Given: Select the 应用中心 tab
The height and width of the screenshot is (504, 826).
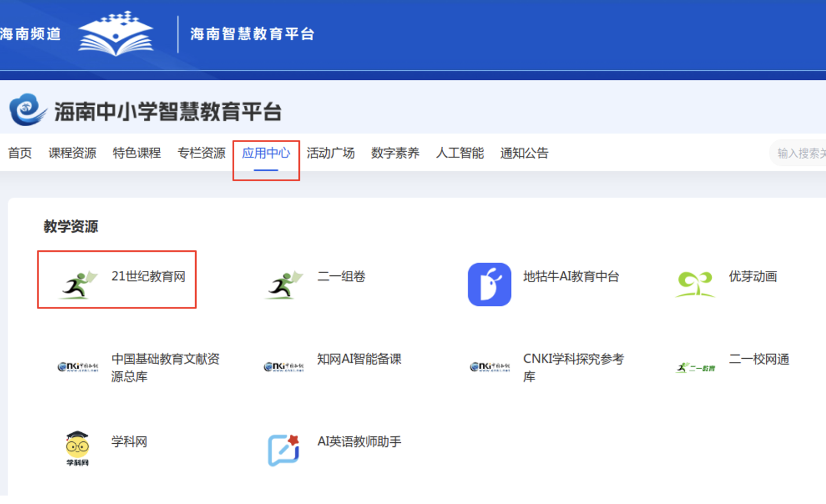Looking at the screenshot, I should point(266,153).
